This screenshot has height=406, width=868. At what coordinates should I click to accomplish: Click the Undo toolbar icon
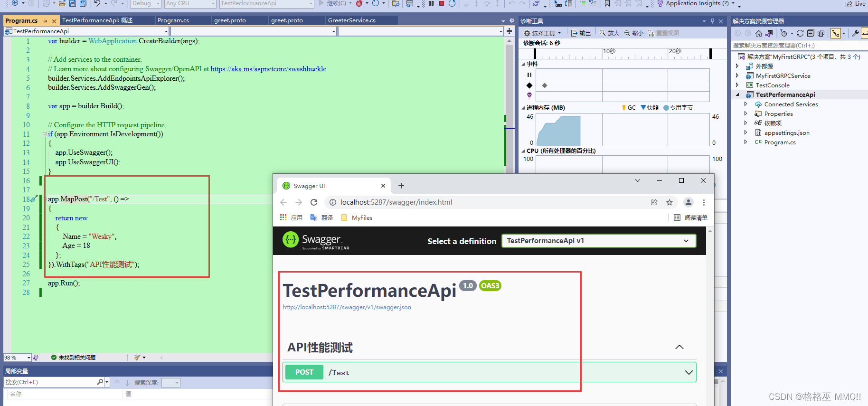(97, 3)
